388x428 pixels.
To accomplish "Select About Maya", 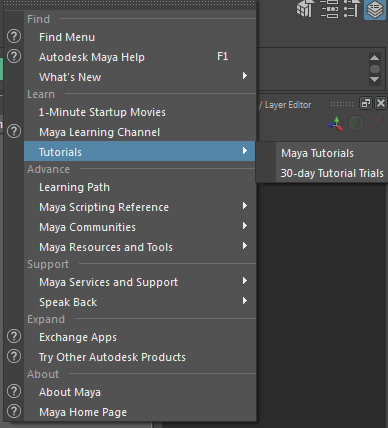I will 140,392.
